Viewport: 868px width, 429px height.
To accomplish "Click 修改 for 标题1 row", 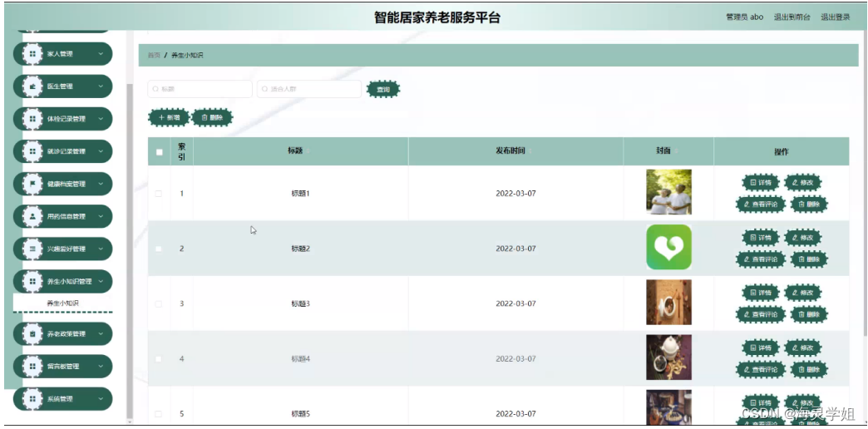I will coord(802,183).
